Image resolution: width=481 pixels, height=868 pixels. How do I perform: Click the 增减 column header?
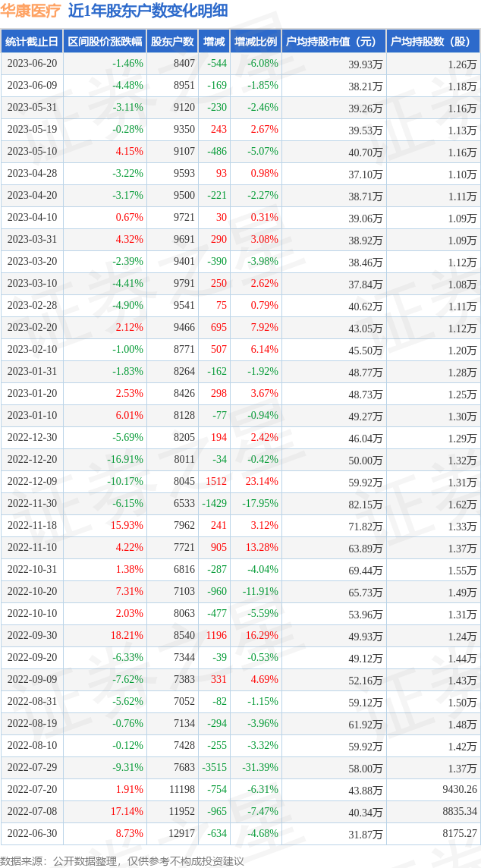point(214,42)
